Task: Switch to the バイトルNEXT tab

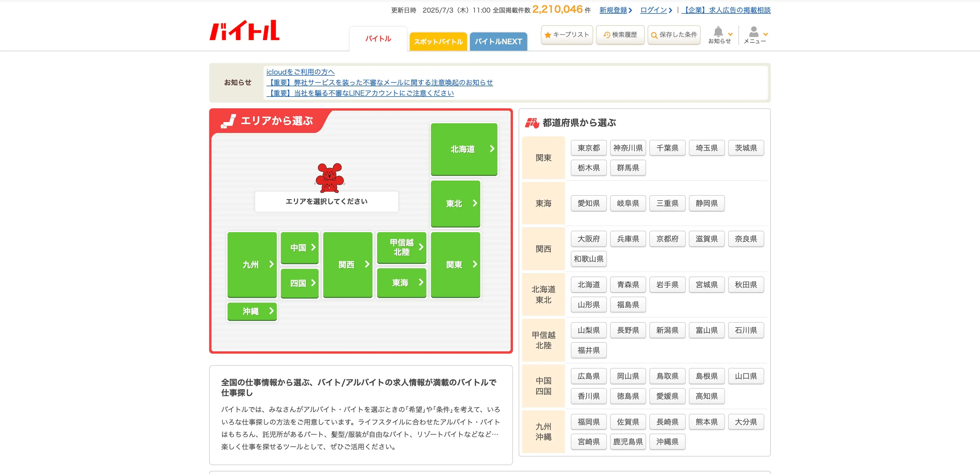Action: [498, 42]
